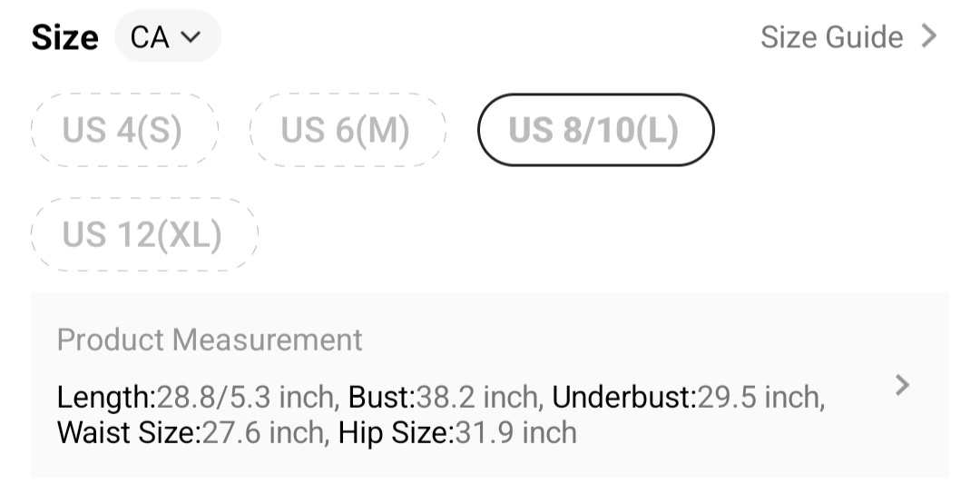The height and width of the screenshot is (494, 980).
Task: Open the Size Guide link
Action: [x=831, y=37]
